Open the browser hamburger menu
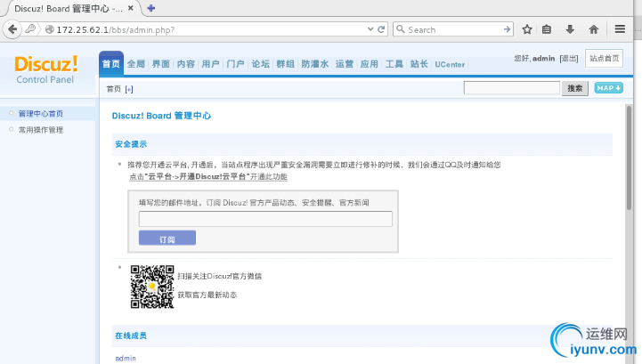Screen dimensions: 642x364 620,29
